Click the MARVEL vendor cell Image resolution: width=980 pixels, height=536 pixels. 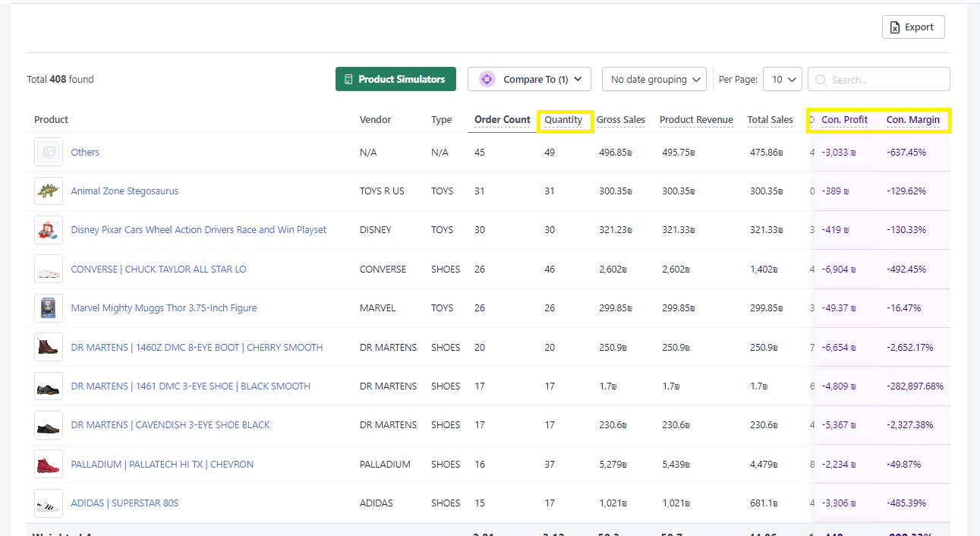pyautogui.click(x=377, y=307)
